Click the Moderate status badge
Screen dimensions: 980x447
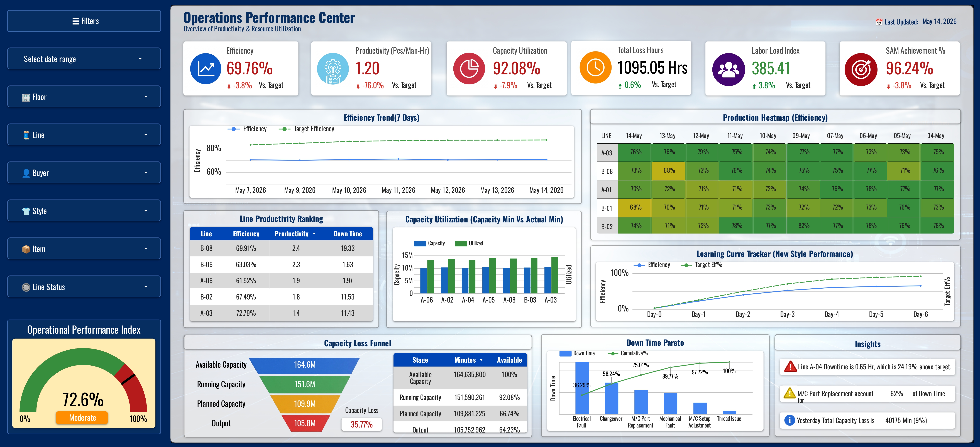click(x=82, y=418)
